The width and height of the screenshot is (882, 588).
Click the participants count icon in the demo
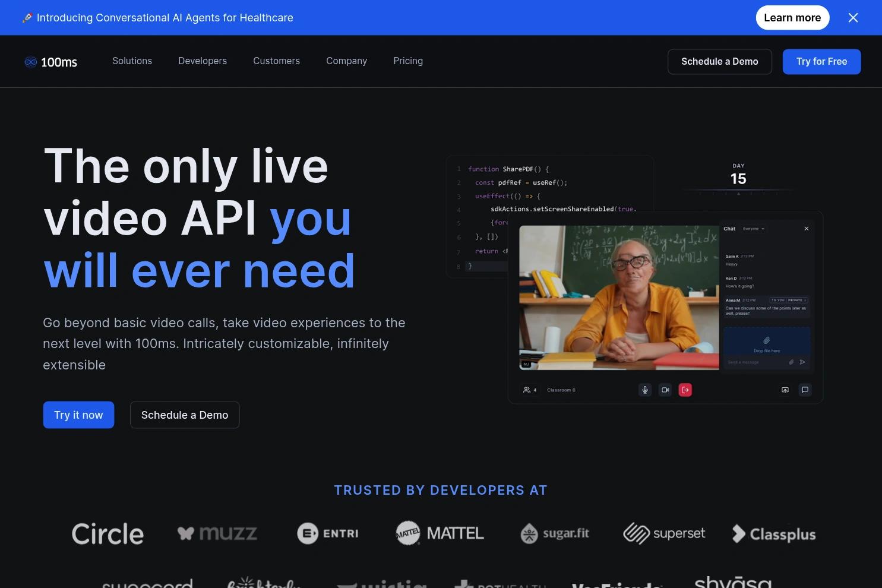click(x=530, y=390)
